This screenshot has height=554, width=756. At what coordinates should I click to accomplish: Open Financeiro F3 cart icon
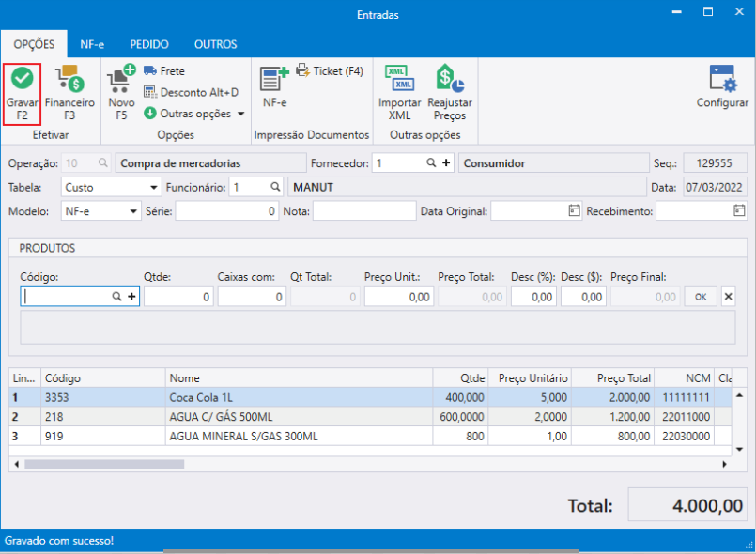(x=69, y=79)
